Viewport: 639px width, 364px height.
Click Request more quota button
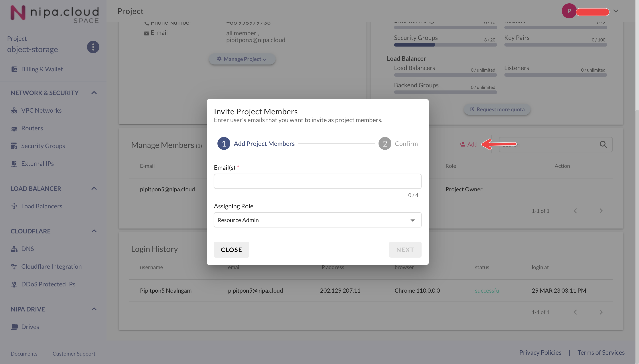click(x=497, y=109)
